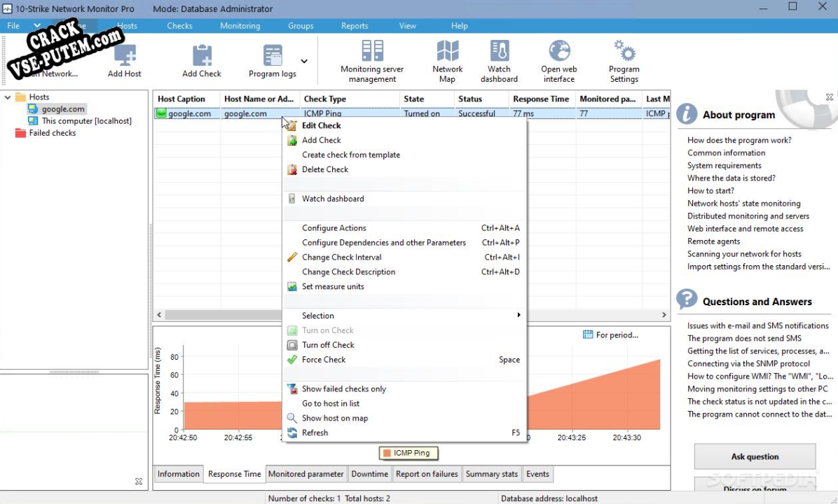Click the Ask question button
This screenshot has width=838, height=504.
(755, 456)
